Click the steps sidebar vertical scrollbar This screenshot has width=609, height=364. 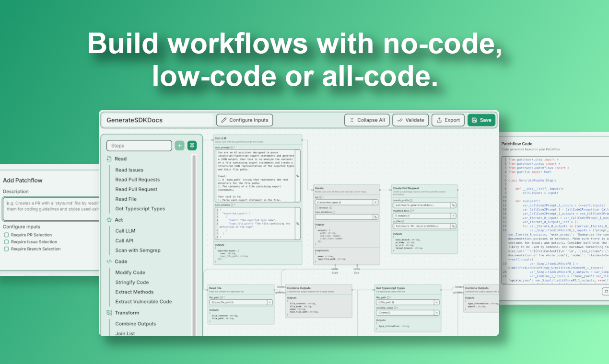coord(194,244)
